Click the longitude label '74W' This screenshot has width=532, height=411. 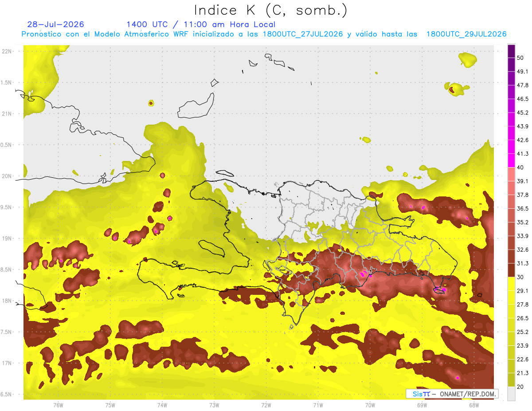162,405
